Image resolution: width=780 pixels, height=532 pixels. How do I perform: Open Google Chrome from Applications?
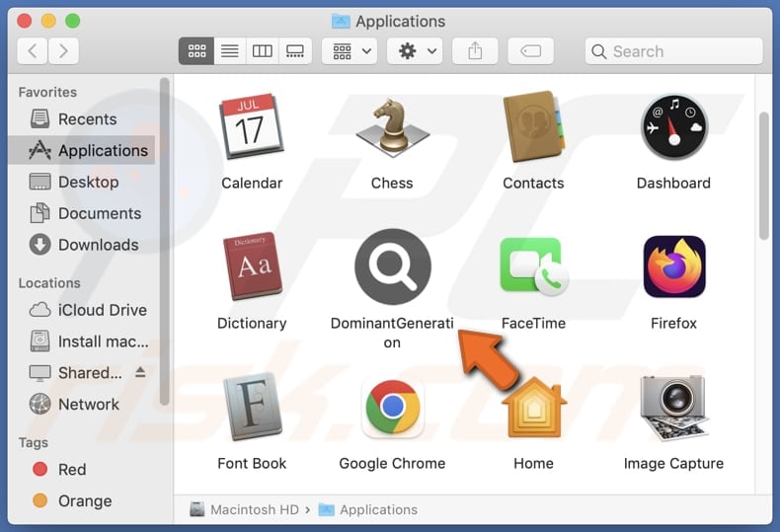pos(392,408)
